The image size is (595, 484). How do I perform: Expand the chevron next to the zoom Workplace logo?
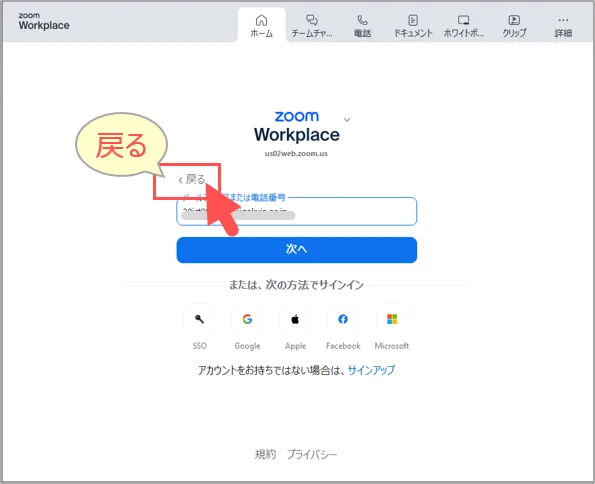click(x=346, y=120)
